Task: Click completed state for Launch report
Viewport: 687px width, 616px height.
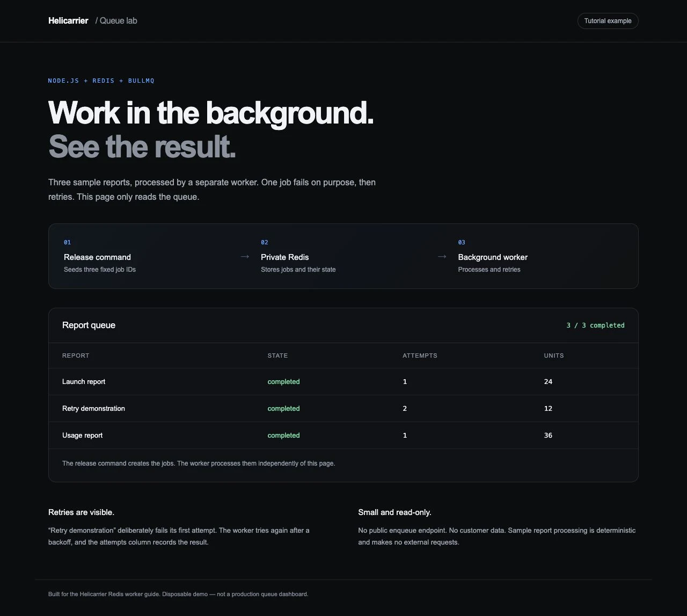Action: 283,382
